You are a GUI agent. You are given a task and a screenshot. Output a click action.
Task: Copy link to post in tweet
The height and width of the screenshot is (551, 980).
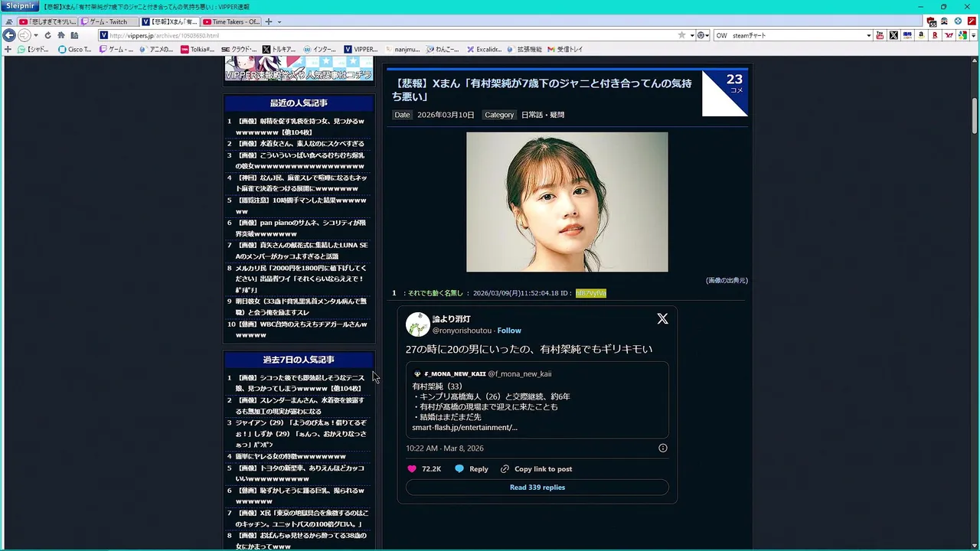click(x=536, y=469)
